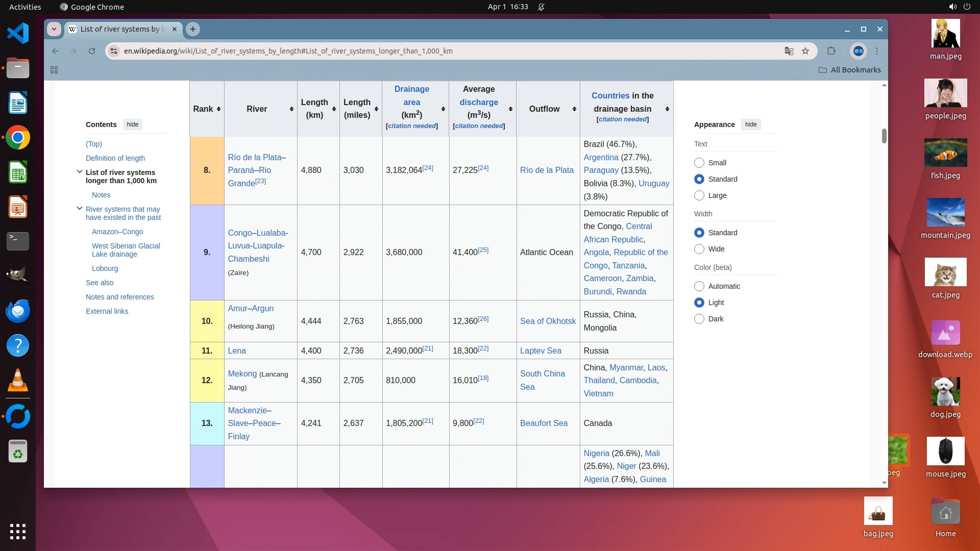This screenshot has height=551, width=980.
Task: Click the translate page icon in address bar
Action: (789, 51)
